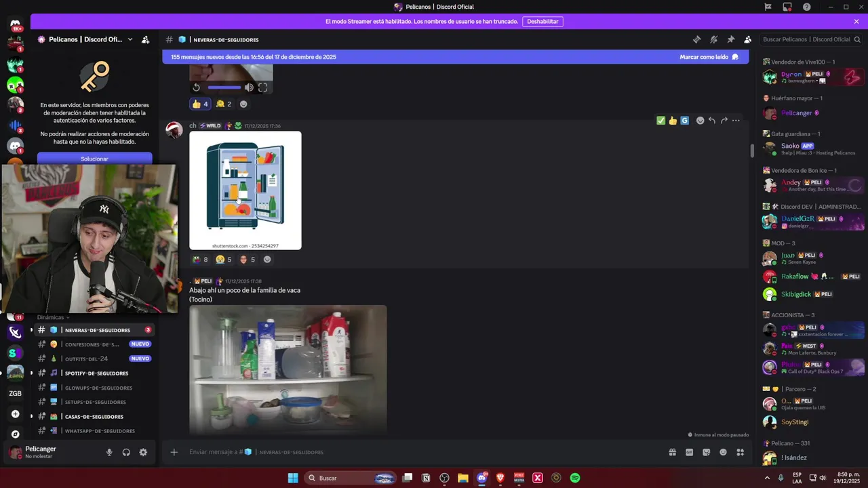Image resolution: width=868 pixels, height=488 pixels.
Task: Open the ZGB server
Action: tap(15, 393)
